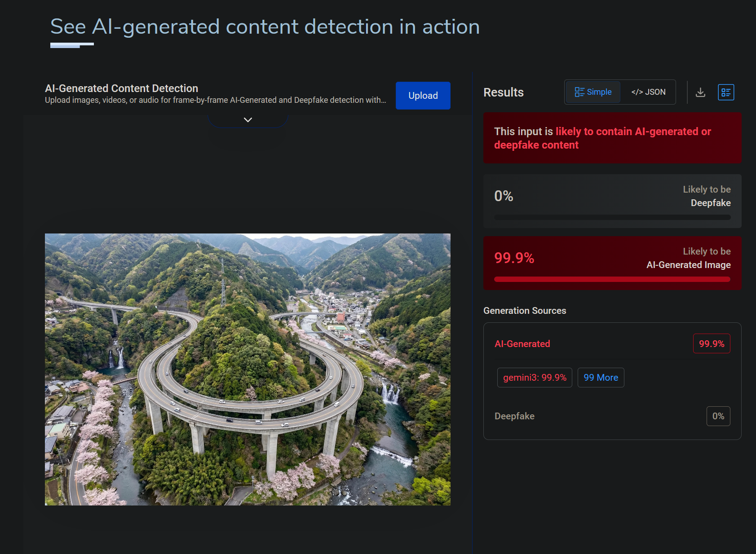756x554 pixels.
Task: Click the Deepfake likelihood progress bar
Action: tap(612, 217)
